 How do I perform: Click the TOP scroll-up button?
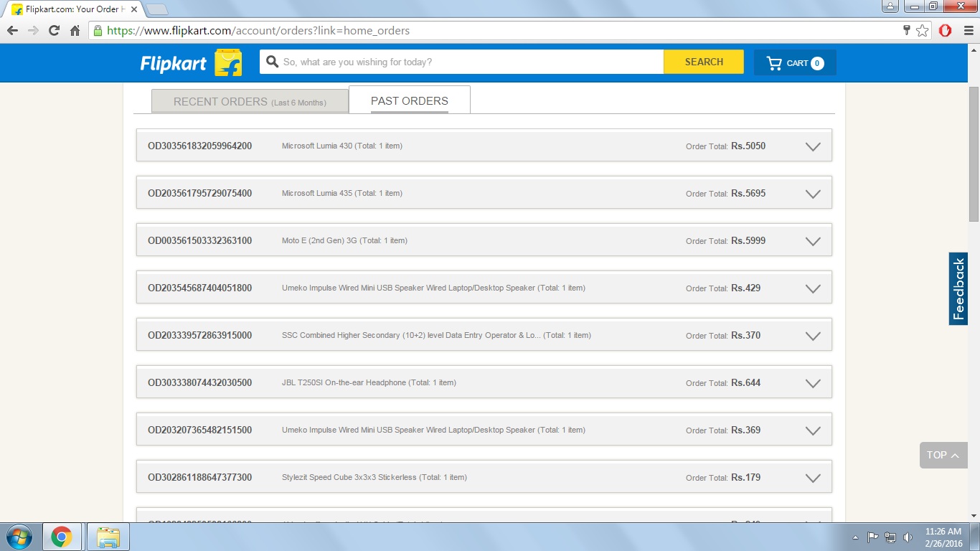(x=943, y=455)
